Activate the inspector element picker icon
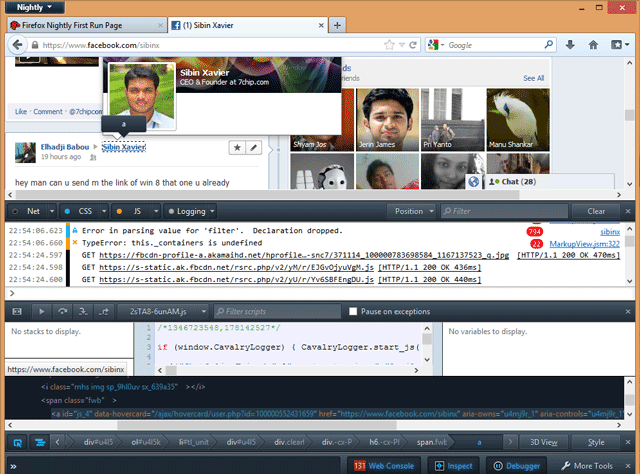Image resolution: width=640 pixels, height=474 pixels. coord(17,443)
